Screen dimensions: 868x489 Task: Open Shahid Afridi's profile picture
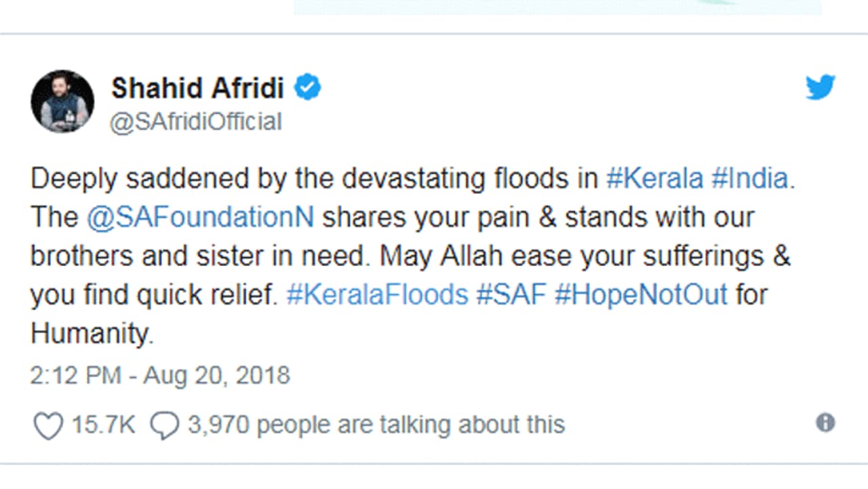[62, 101]
